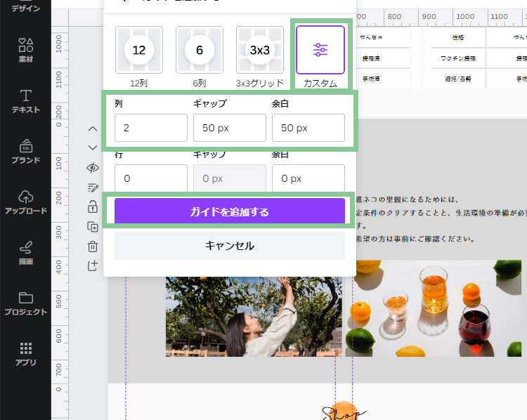This screenshot has height=420, width=527.
Task: Open the 素材 (Elements) panel
Action: (25, 51)
